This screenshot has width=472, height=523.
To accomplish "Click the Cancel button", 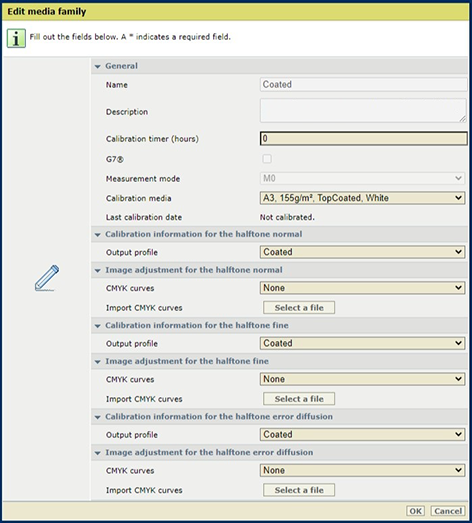I will tap(448, 511).
